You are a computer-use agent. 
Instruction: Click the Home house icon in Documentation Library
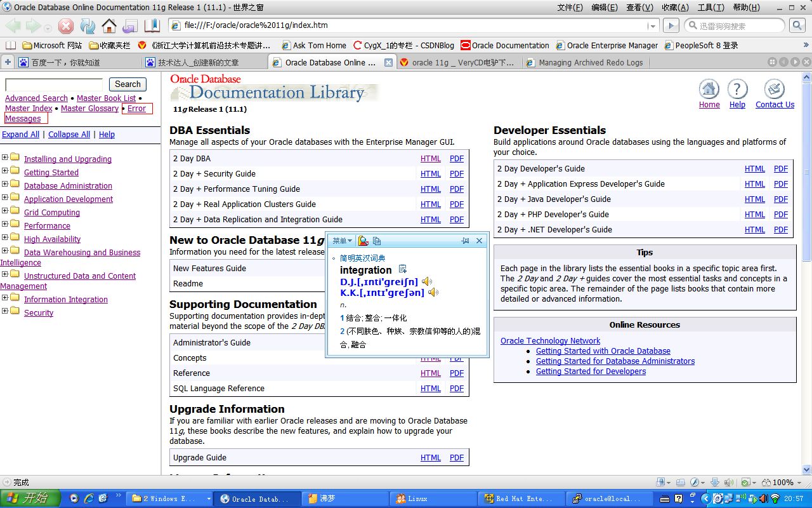[x=709, y=89]
